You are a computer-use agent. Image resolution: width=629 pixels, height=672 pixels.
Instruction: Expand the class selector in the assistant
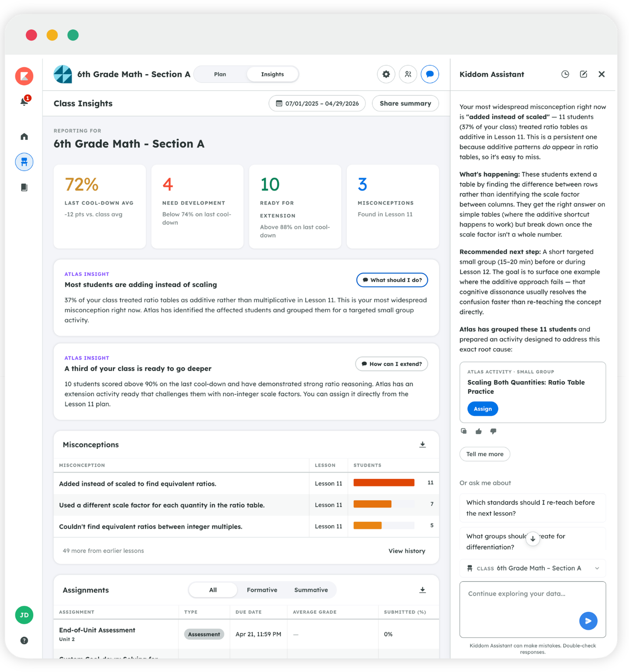click(533, 568)
